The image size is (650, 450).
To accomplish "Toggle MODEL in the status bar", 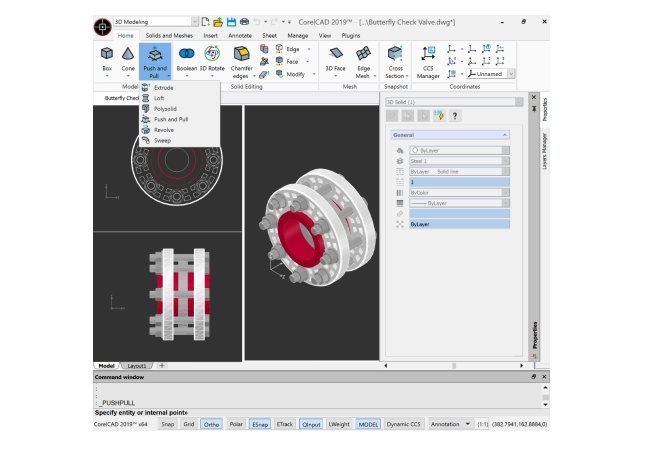I will pos(368,424).
